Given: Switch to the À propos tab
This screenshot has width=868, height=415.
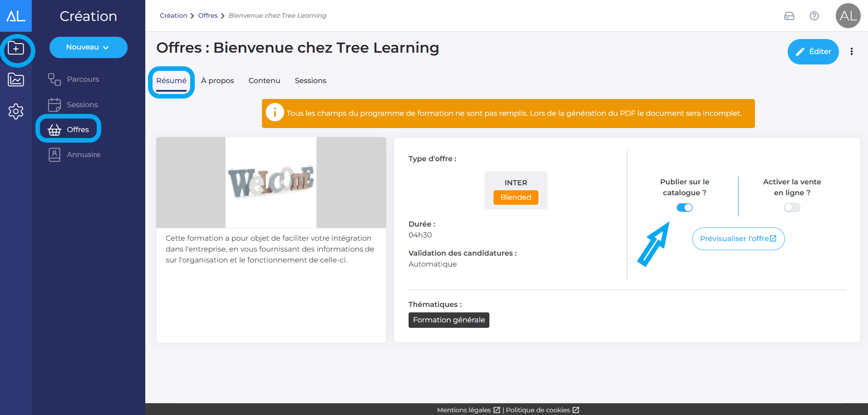Looking at the screenshot, I should pos(217,81).
